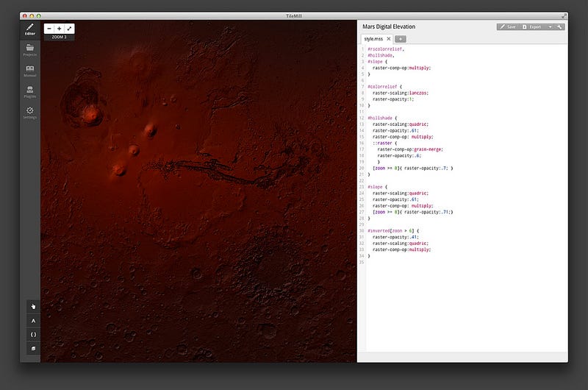Click the #hillshade { selector on line 12

(x=382, y=118)
